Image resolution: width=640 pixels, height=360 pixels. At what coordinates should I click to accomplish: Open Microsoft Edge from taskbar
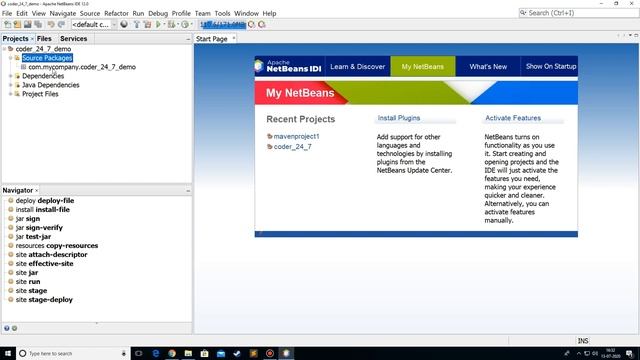[156, 353]
